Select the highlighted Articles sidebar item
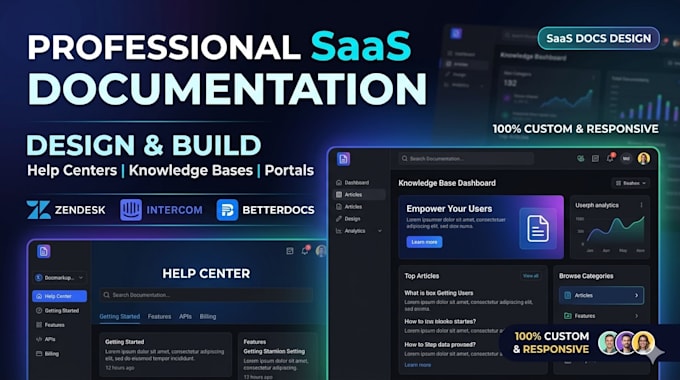Viewport: 680px width, 380px height. [x=359, y=195]
